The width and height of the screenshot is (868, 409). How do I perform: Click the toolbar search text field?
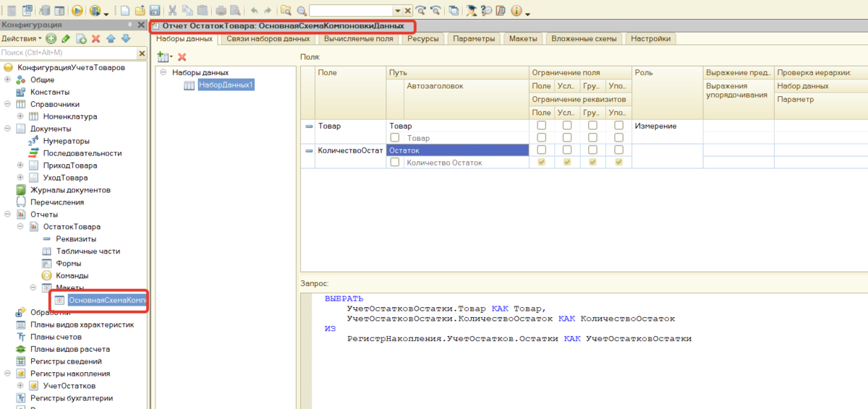[x=351, y=11]
